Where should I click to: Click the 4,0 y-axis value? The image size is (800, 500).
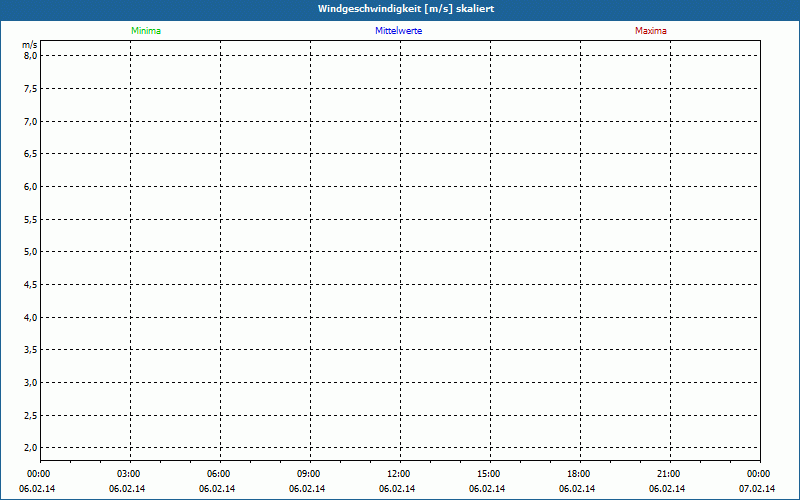point(31,317)
